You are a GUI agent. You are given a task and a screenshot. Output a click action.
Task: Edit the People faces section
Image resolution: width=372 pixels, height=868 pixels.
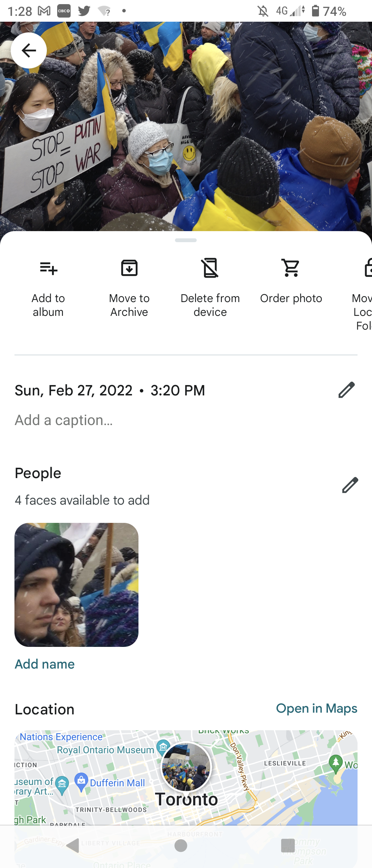(x=350, y=485)
